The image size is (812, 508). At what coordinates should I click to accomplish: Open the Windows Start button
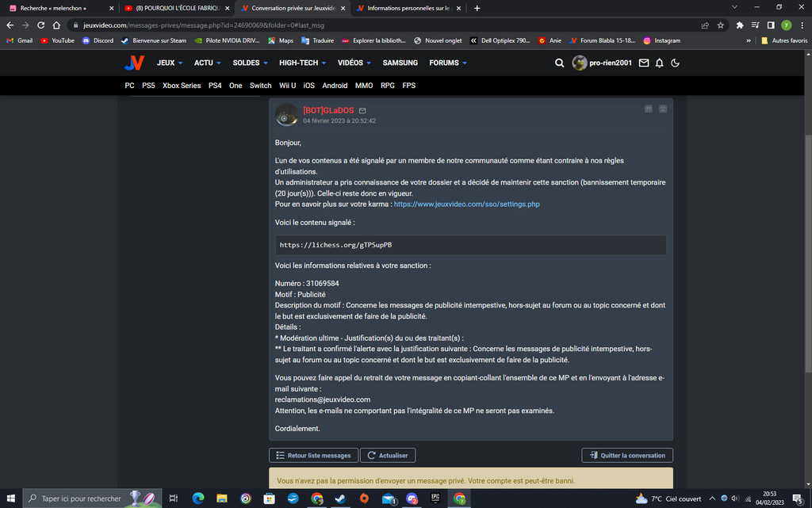pyautogui.click(x=10, y=498)
